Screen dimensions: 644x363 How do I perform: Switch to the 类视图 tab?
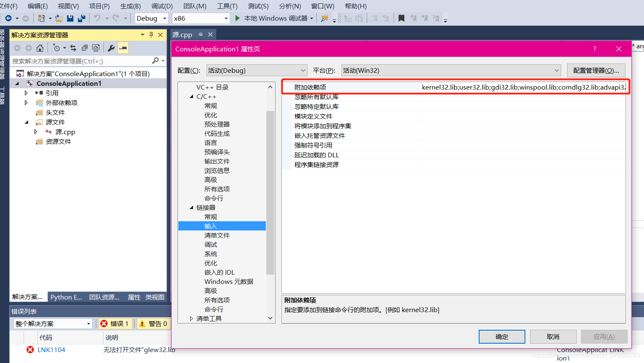pos(155,297)
